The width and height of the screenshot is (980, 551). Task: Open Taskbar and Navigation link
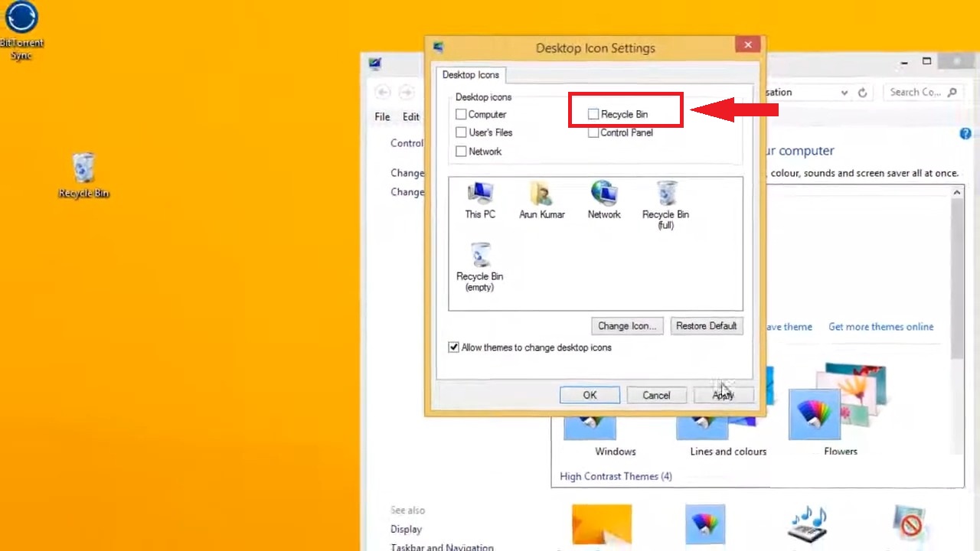[x=442, y=547]
